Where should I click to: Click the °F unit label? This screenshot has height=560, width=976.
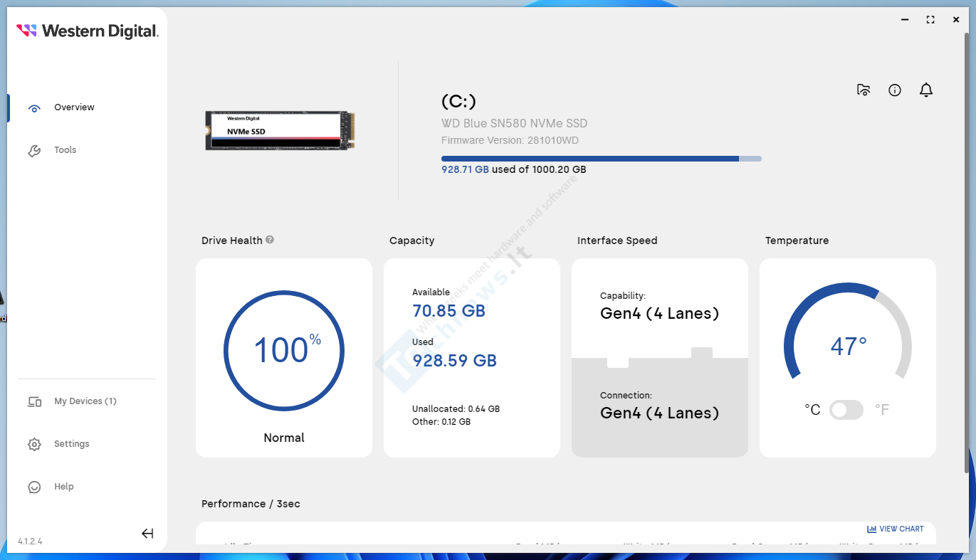[x=882, y=410]
